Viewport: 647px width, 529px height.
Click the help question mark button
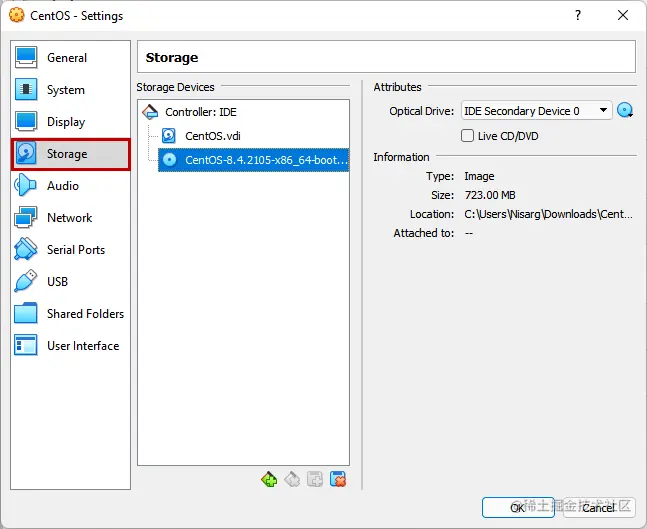(x=578, y=16)
